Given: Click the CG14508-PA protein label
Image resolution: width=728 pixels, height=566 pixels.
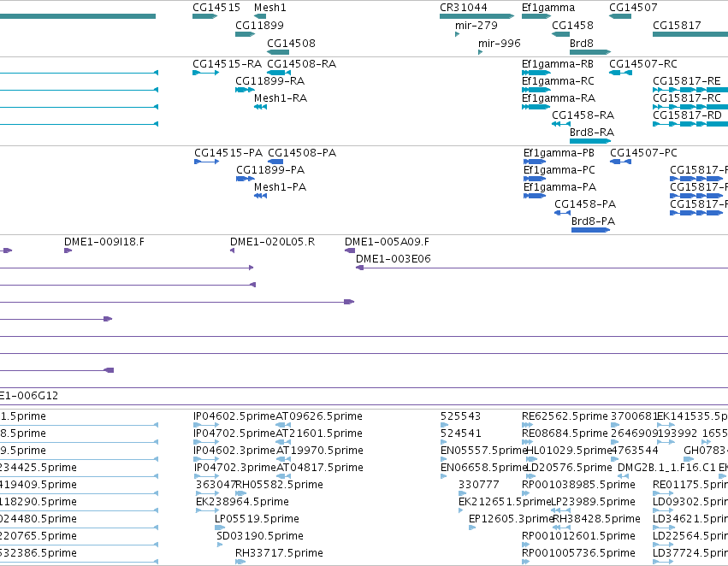Looking at the screenshot, I should coord(302,153).
